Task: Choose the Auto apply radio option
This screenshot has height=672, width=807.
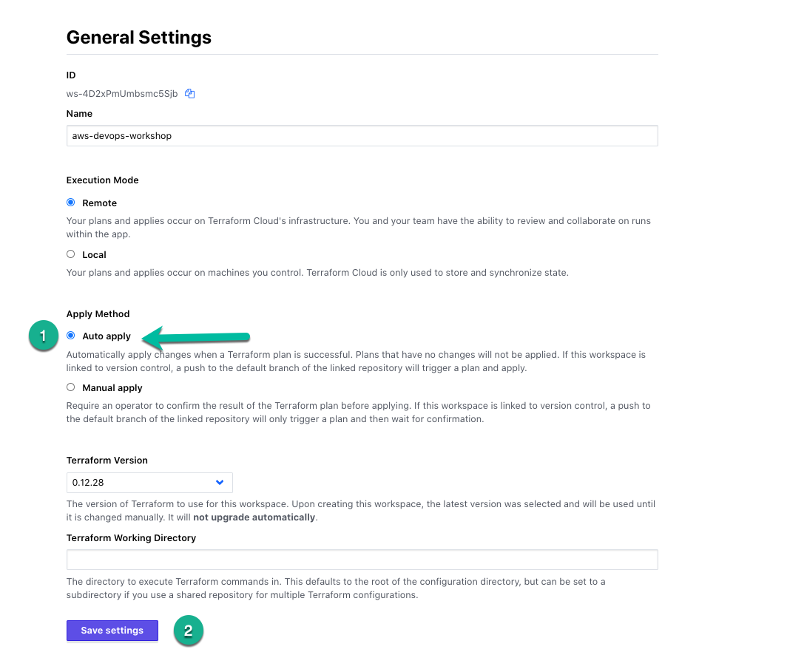Action: [x=71, y=336]
